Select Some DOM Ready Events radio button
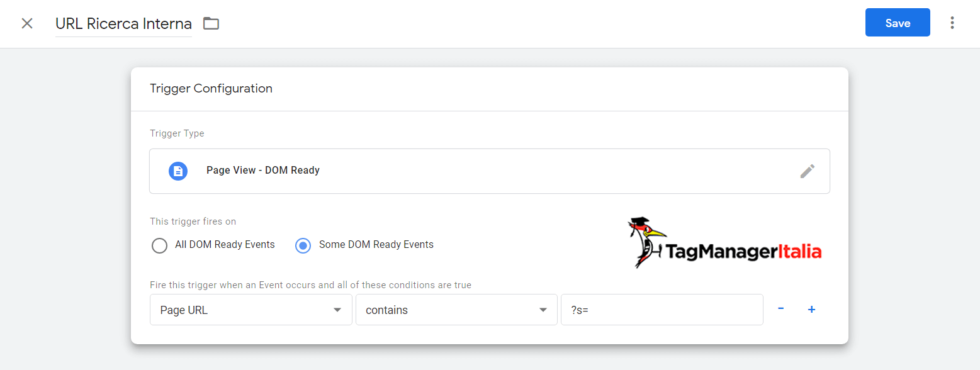The image size is (980, 370). pyautogui.click(x=303, y=245)
